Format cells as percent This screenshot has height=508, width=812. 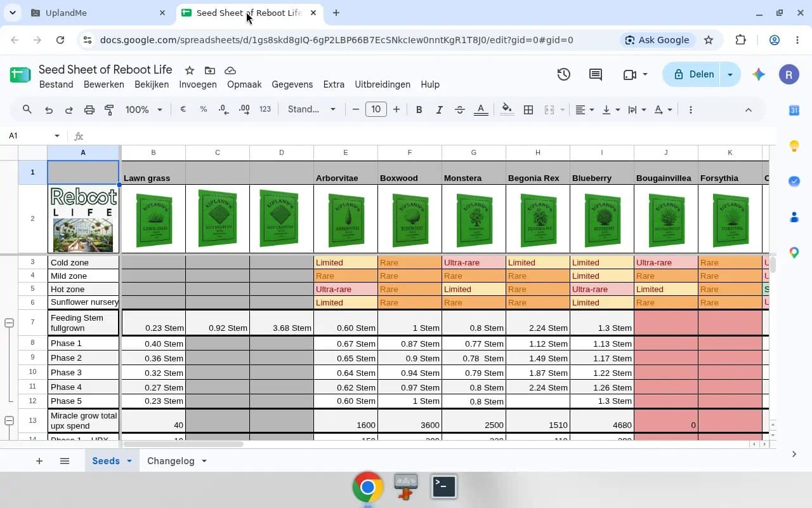click(204, 109)
